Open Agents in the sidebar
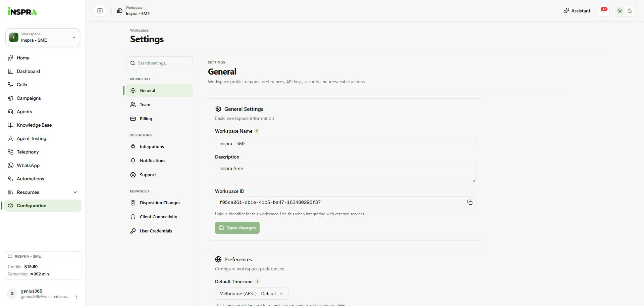The width and height of the screenshot is (644, 306). pyautogui.click(x=43, y=112)
